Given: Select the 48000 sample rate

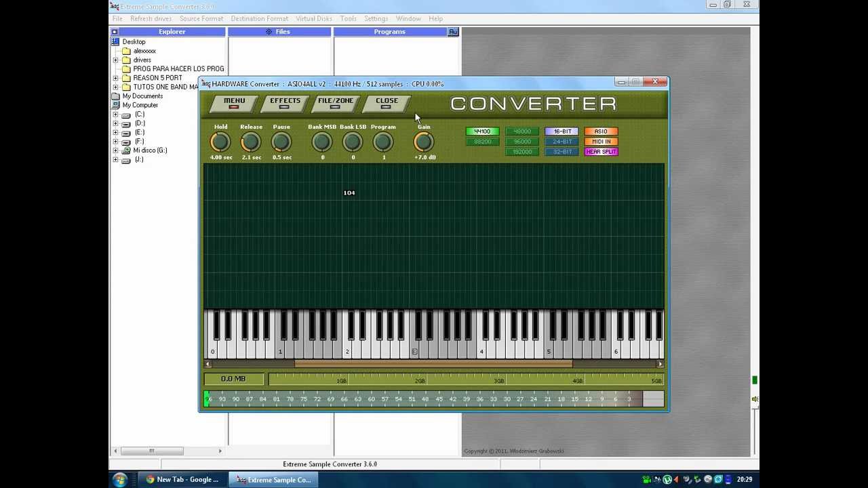Looking at the screenshot, I should [x=521, y=131].
